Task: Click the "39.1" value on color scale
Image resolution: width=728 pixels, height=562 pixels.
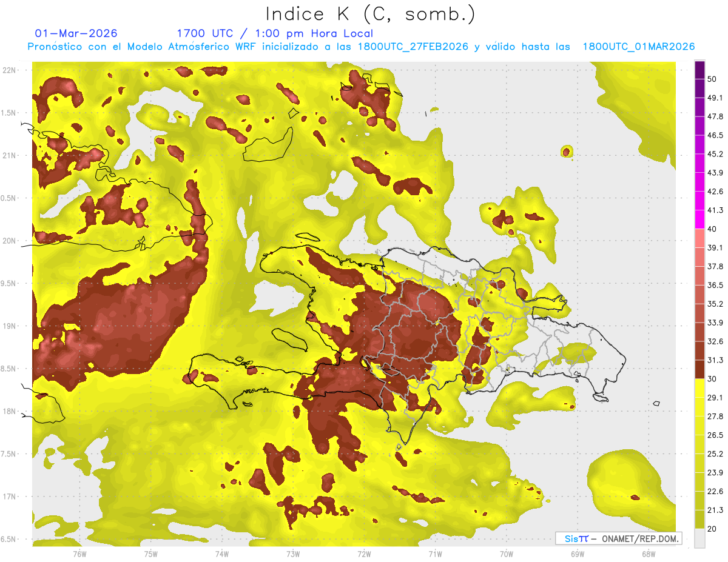Action: pyautogui.click(x=715, y=248)
